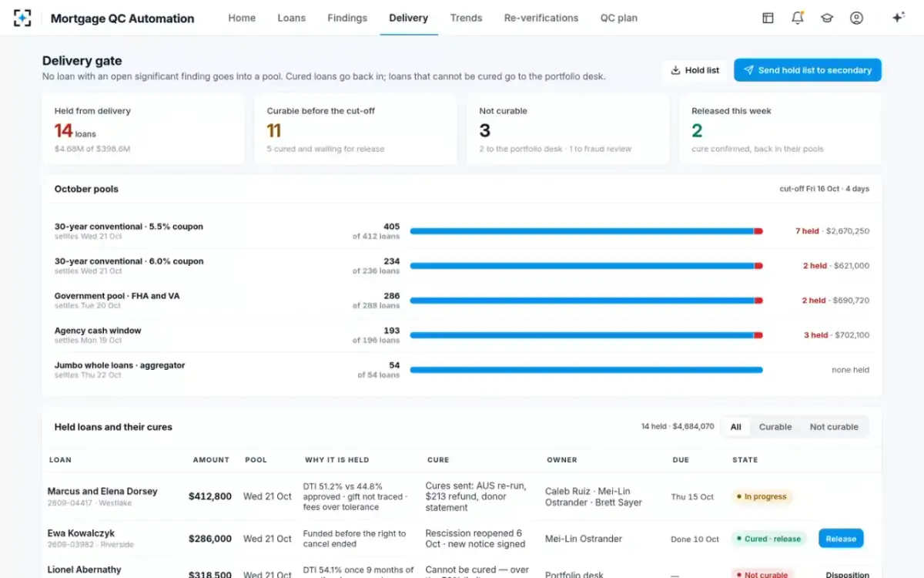Click the Mortgage QC Automation logo icon
The image size is (924, 578).
(23, 18)
